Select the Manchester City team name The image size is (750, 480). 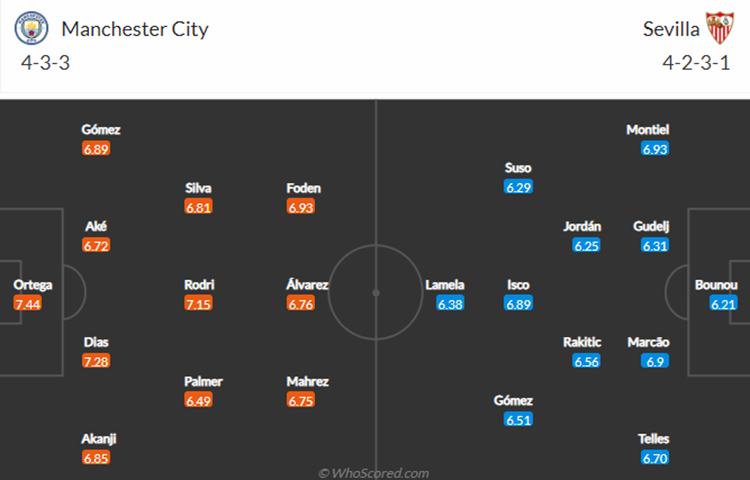(134, 29)
